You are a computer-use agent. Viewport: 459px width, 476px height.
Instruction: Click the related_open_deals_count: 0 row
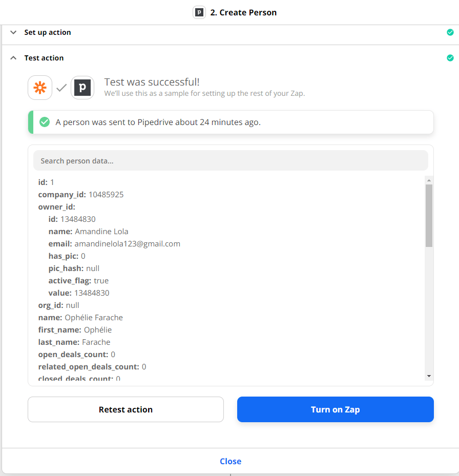(92, 367)
